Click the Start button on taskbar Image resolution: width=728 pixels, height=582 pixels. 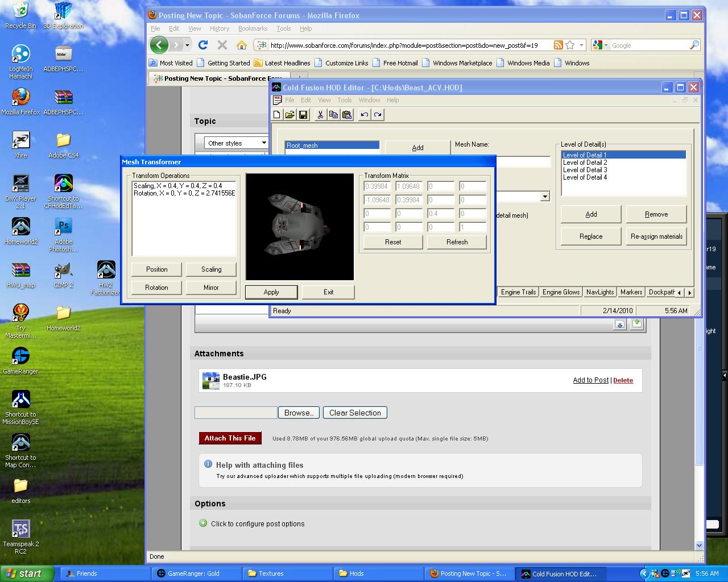27,573
